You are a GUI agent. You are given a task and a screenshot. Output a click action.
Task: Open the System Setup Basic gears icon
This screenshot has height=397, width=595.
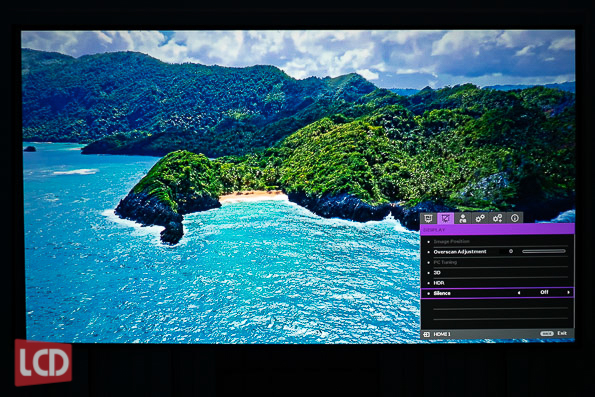(x=480, y=218)
